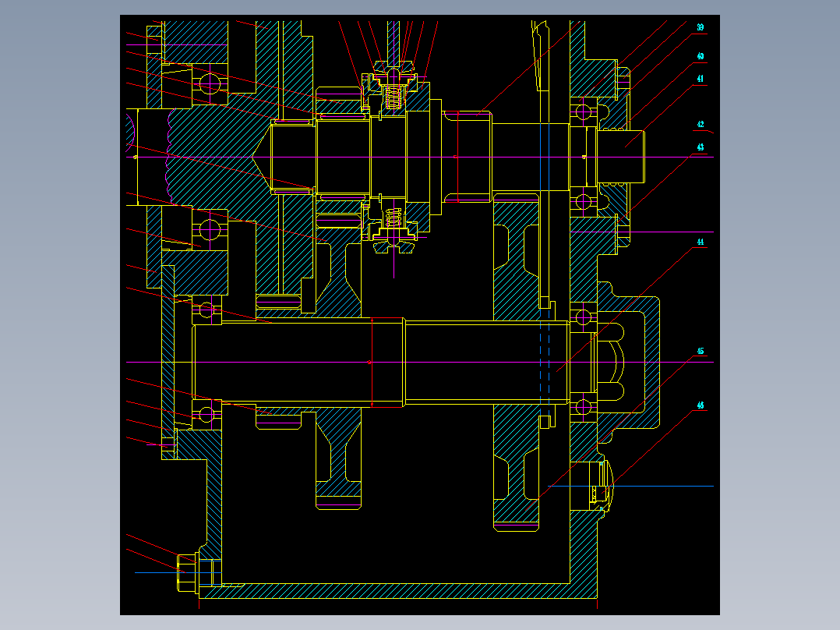Select part callout label 46
The width and height of the screenshot is (840, 630).
click(701, 405)
